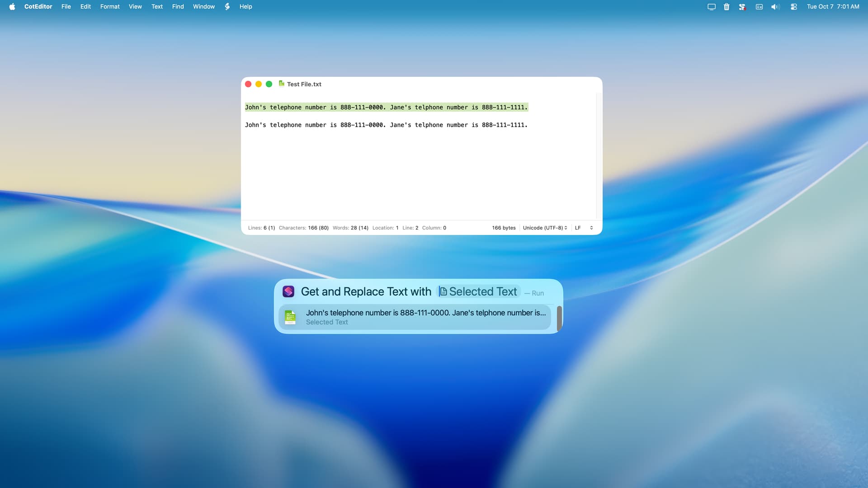The width and height of the screenshot is (868, 488).
Task: Open the Unicode (UTF-8) encoding dropdown
Action: (545, 228)
